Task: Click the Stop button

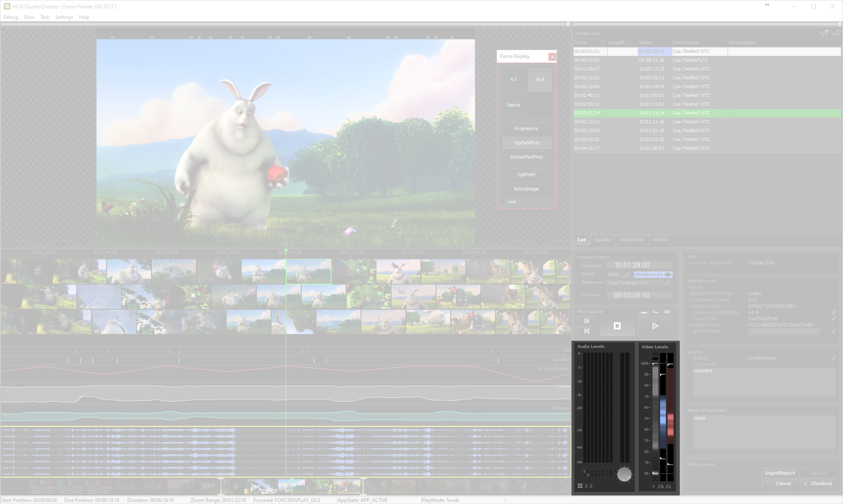Action: (617, 326)
